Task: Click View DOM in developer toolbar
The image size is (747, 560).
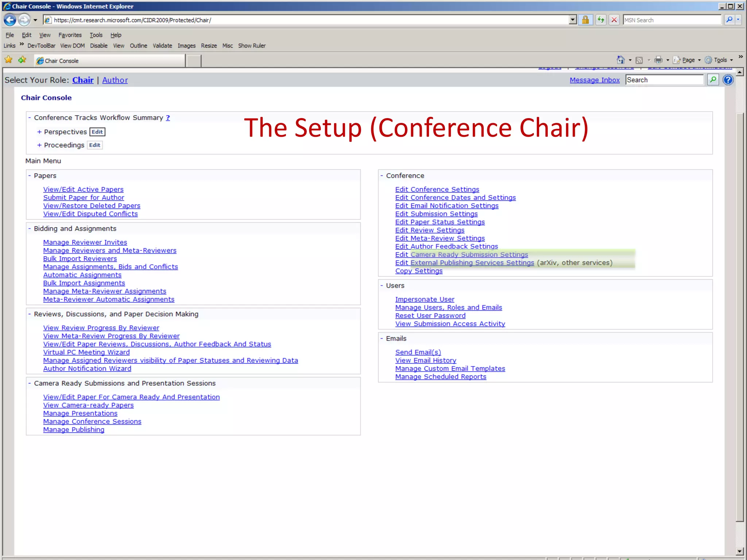Action: pos(72,46)
